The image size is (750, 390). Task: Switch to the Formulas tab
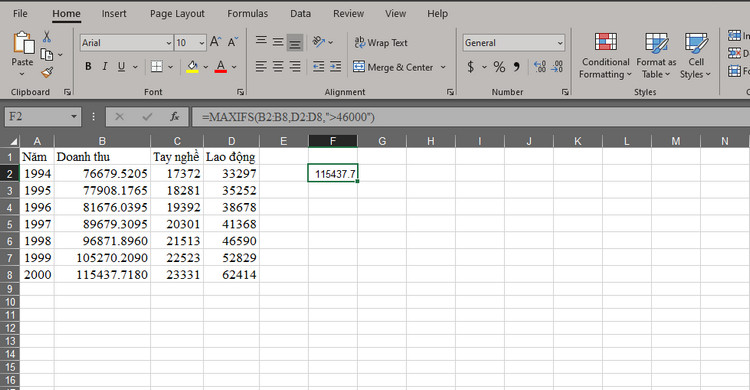pos(247,13)
